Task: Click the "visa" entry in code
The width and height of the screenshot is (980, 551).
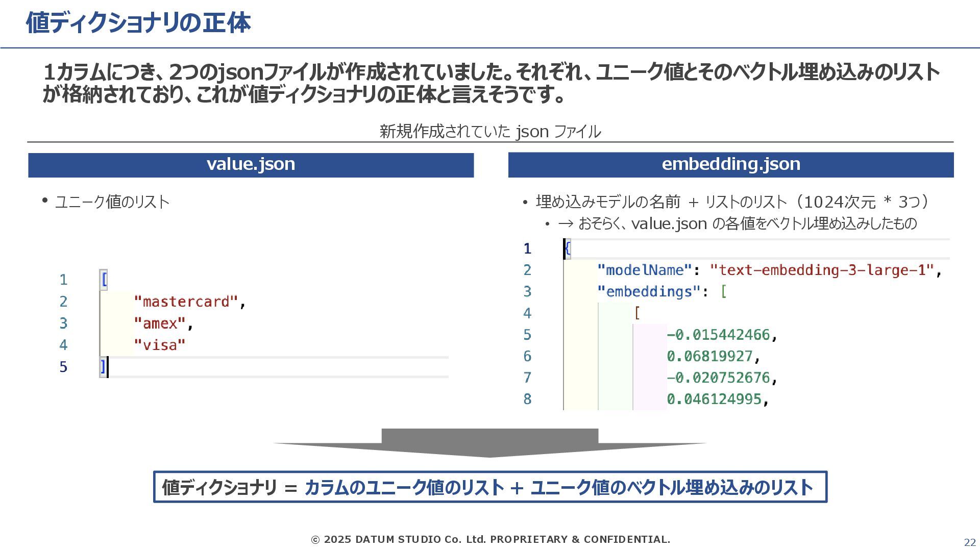Action: point(160,345)
